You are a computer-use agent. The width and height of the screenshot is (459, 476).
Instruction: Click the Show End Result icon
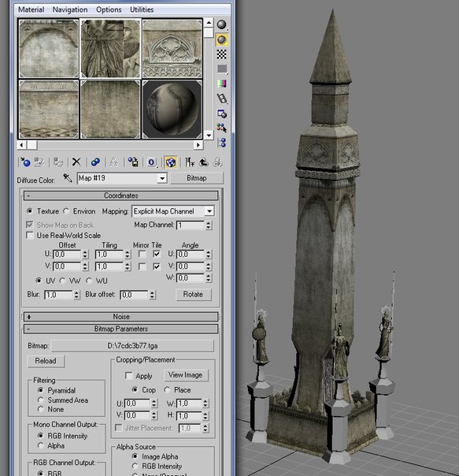click(x=190, y=162)
